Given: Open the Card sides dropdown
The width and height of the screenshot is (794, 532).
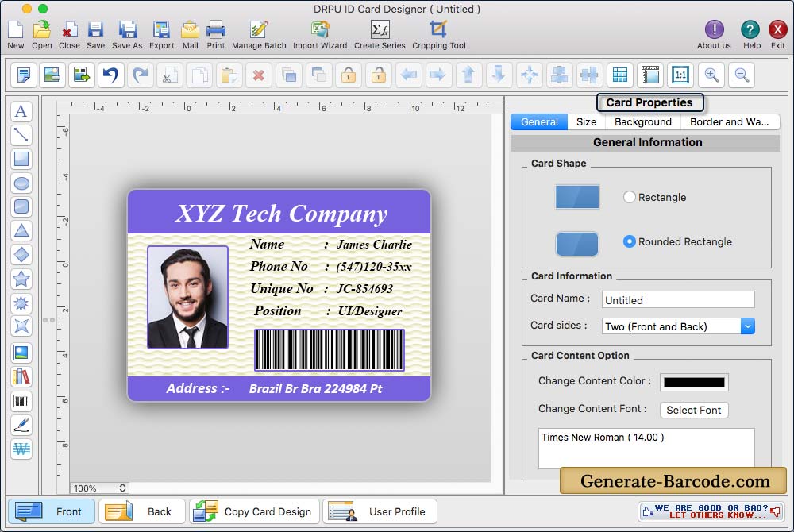Looking at the screenshot, I should tap(747, 326).
